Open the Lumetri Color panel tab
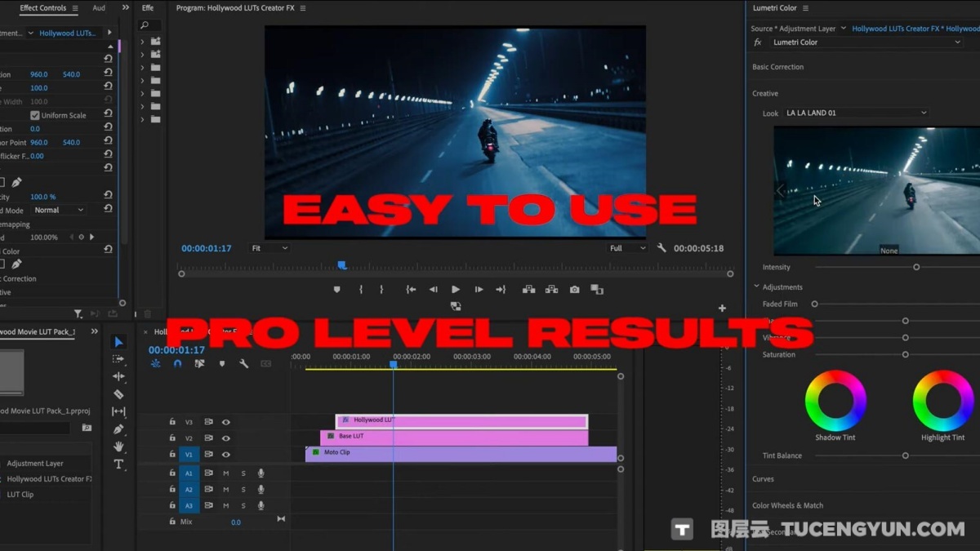Viewport: 980px width, 551px height. [774, 8]
